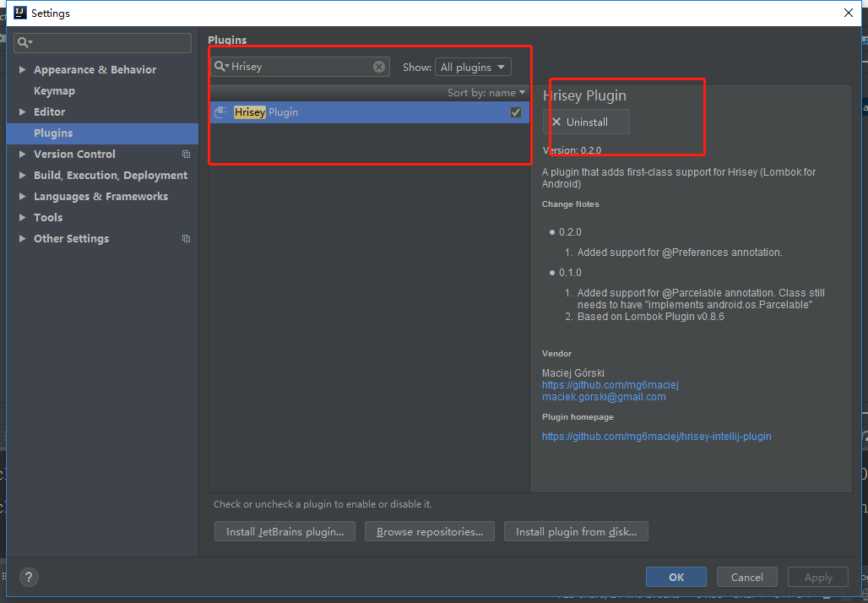The width and height of the screenshot is (868, 603).
Task: Click the Check or uncheck a plugin hint text
Action: coord(323,504)
